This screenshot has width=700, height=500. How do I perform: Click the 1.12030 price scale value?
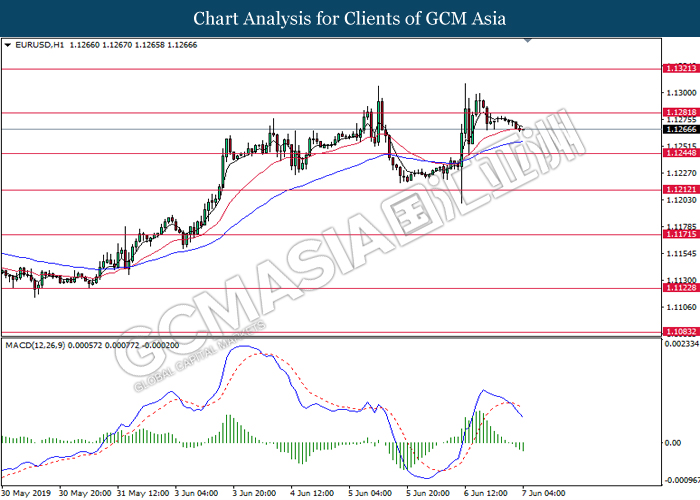tap(681, 200)
